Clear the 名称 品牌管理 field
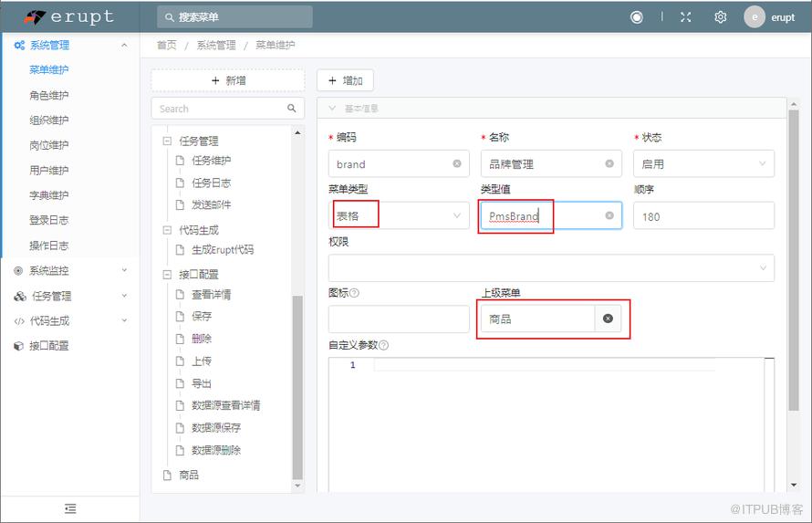Viewport: 812px width, 523px height. (x=609, y=163)
